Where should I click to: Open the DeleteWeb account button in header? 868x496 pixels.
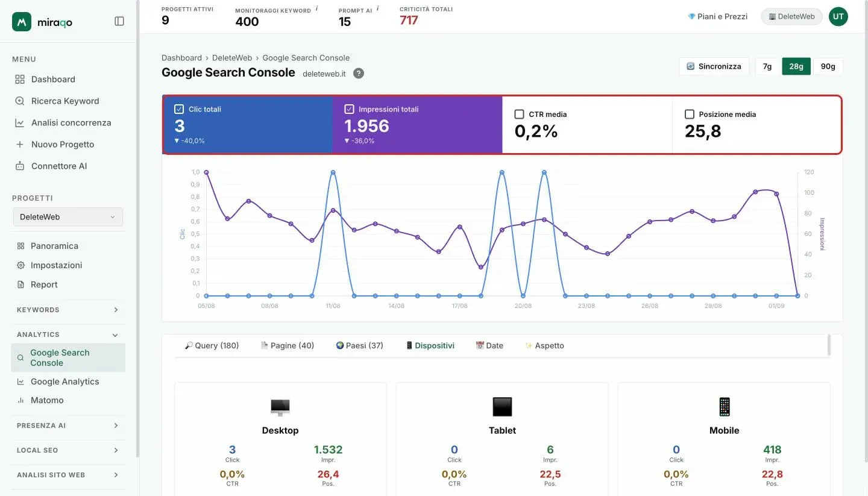pos(791,17)
